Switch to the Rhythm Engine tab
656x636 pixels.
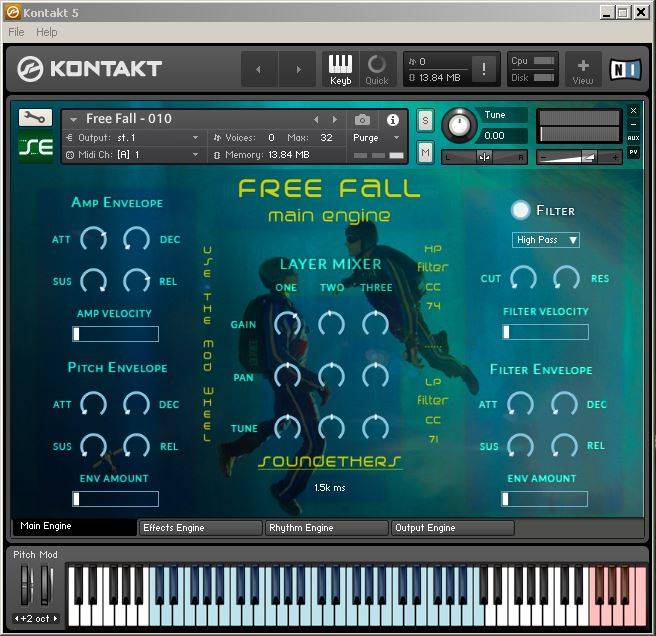point(326,527)
